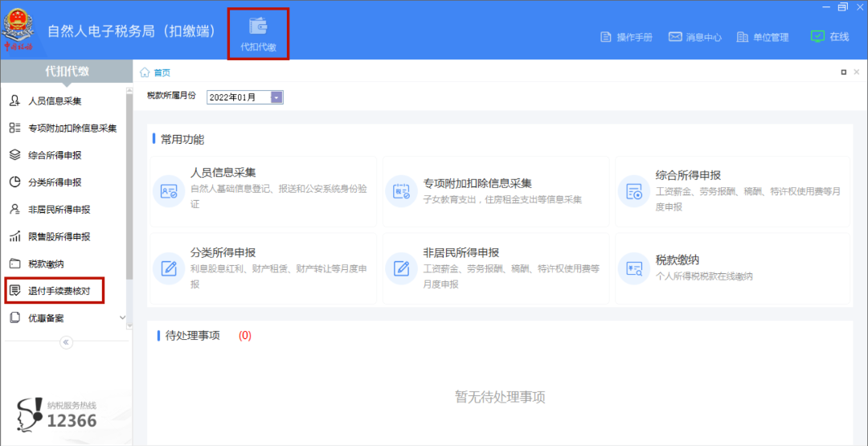Click the 人员信息采集 card title
This screenshot has height=446, width=868.
[x=223, y=173]
